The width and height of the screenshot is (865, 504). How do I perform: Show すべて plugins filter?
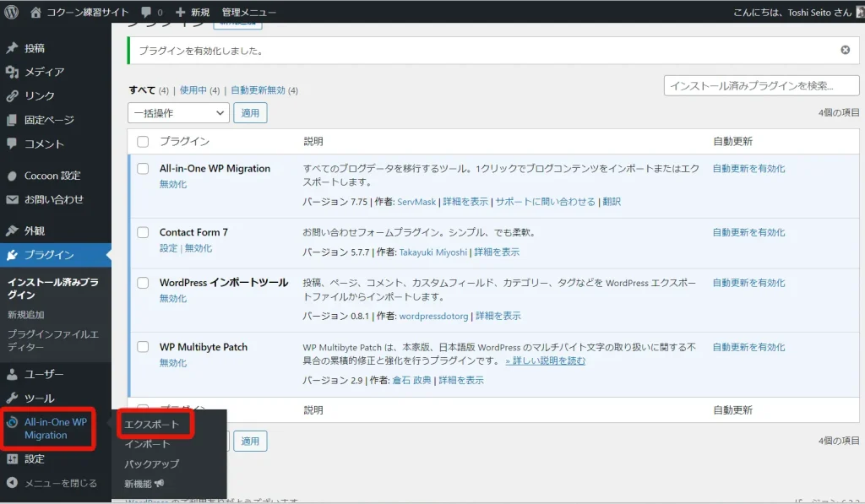pyautogui.click(x=142, y=90)
